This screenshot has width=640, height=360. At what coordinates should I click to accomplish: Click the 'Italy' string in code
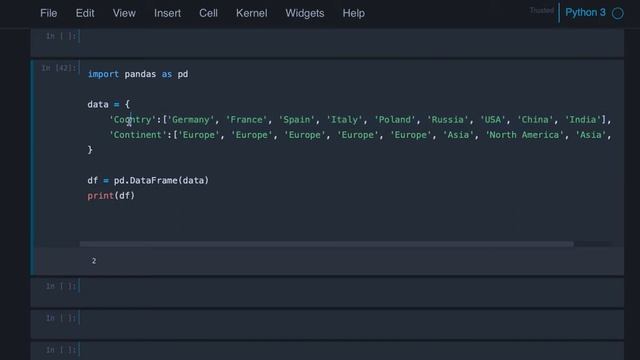point(344,120)
